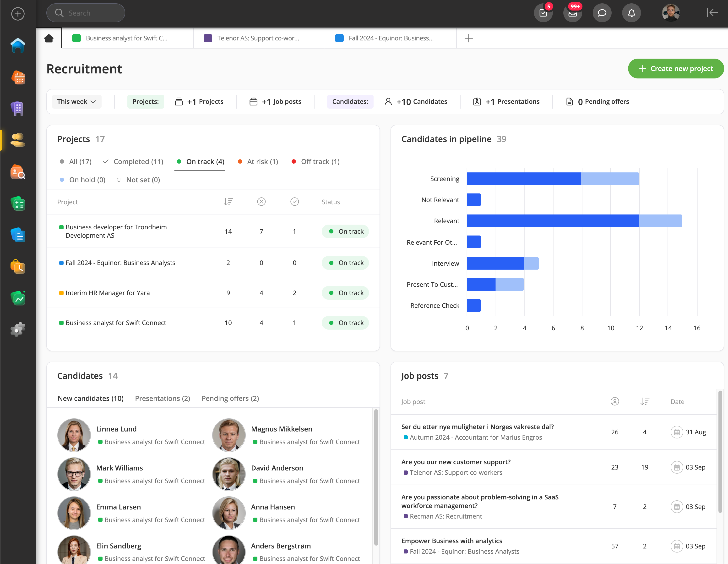This screenshot has height=564, width=728.
Task: Click the collapse panel arrow icon
Action: tap(712, 13)
